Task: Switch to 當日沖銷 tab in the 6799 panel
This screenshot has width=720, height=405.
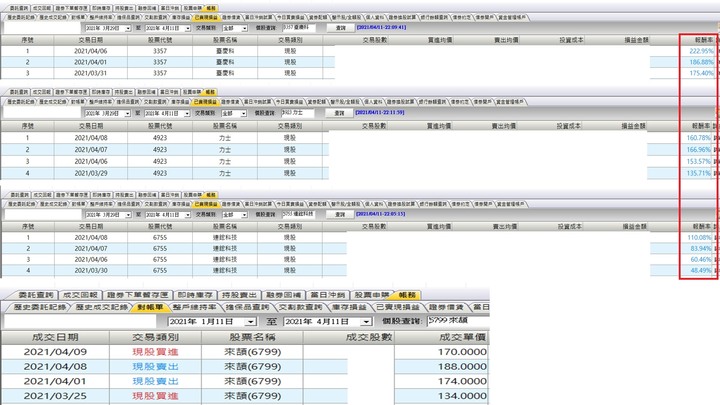Action: pyautogui.click(x=327, y=295)
